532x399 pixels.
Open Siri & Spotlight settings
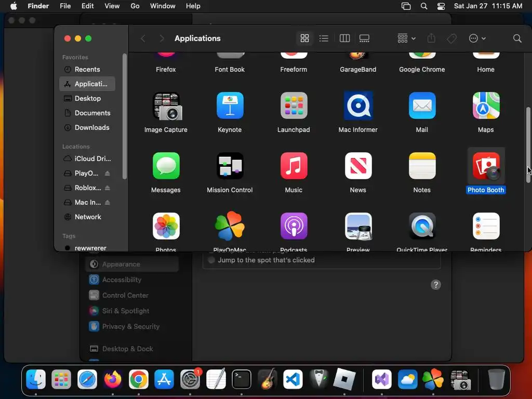click(x=132, y=311)
